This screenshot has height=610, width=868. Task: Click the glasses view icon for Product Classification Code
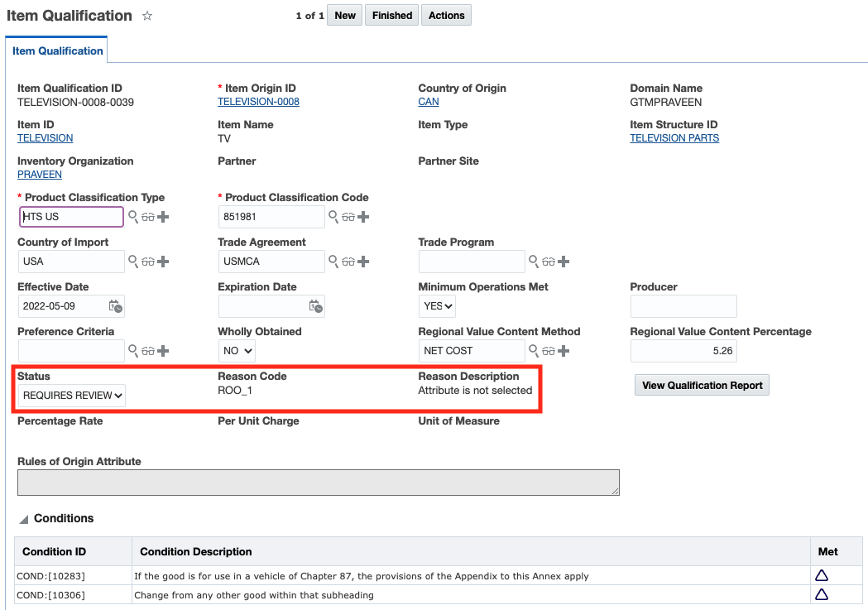pyautogui.click(x=348, y=217)
